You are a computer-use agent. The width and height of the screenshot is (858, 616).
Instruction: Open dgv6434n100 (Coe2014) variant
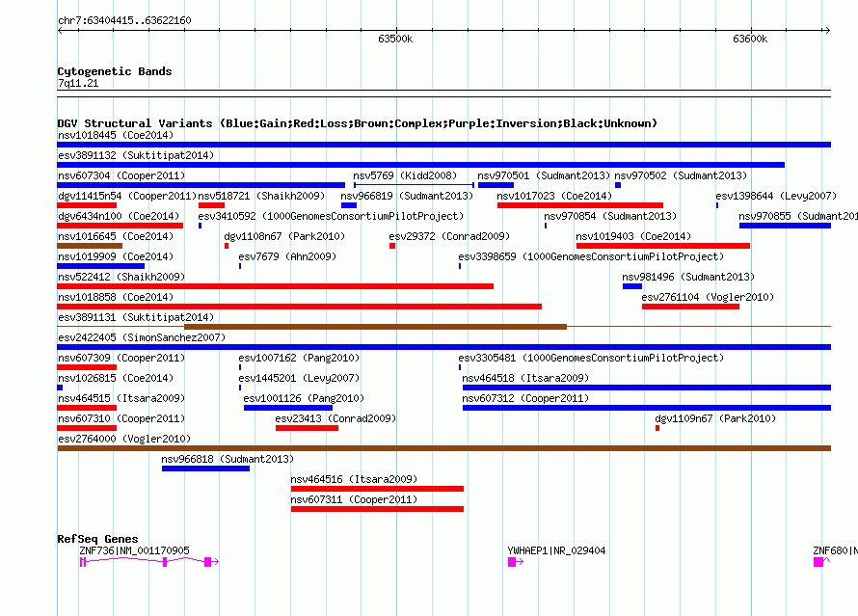[120, 226]
